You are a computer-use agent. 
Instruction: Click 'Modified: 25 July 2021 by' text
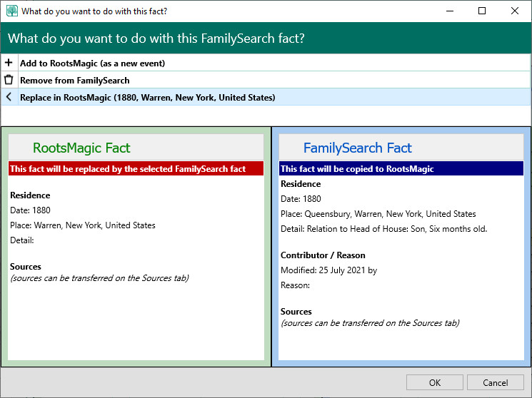click(328, 270)
